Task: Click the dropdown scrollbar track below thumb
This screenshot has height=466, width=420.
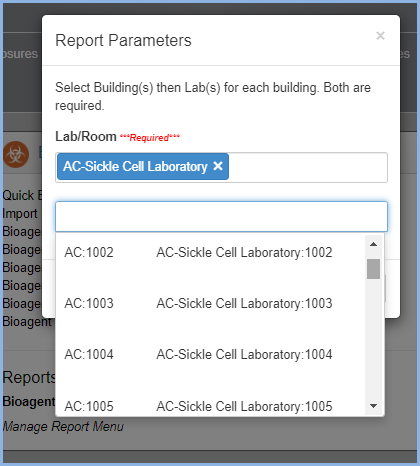Action: click(373, 338)
